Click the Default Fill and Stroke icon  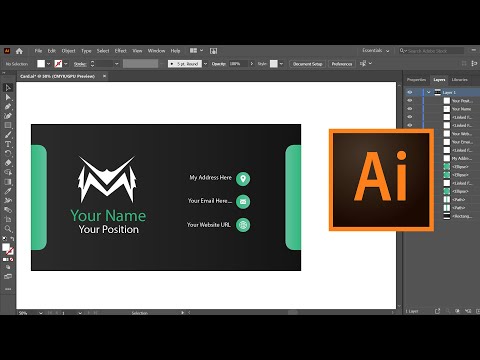coord(4,239)
